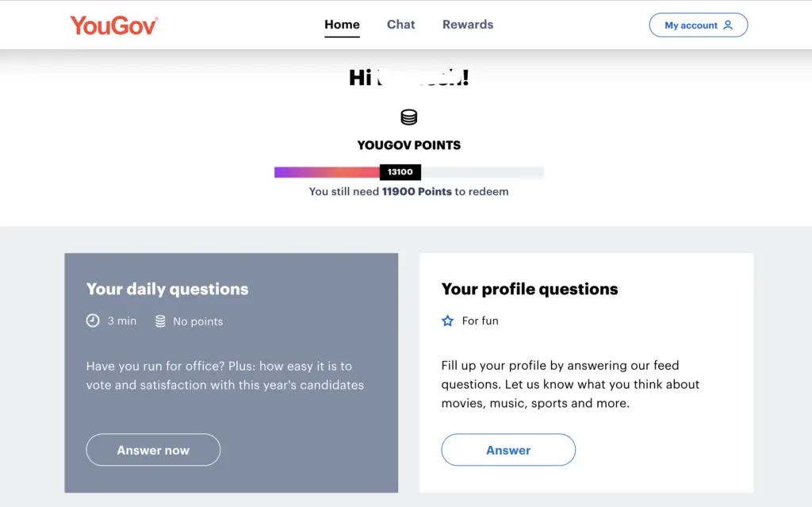
Task: Click the star icon beside For fun
Action: coord(447,321)
